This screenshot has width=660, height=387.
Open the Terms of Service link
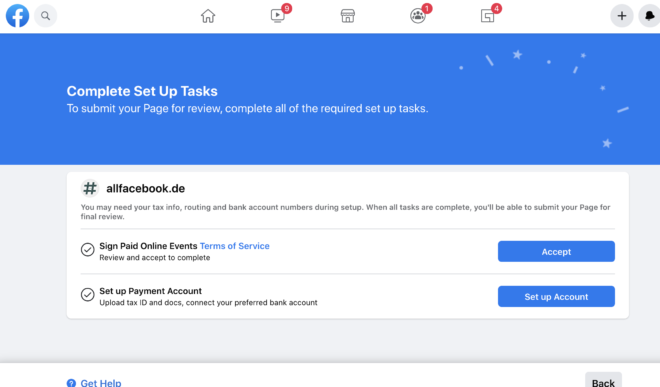tap(234, 246)
